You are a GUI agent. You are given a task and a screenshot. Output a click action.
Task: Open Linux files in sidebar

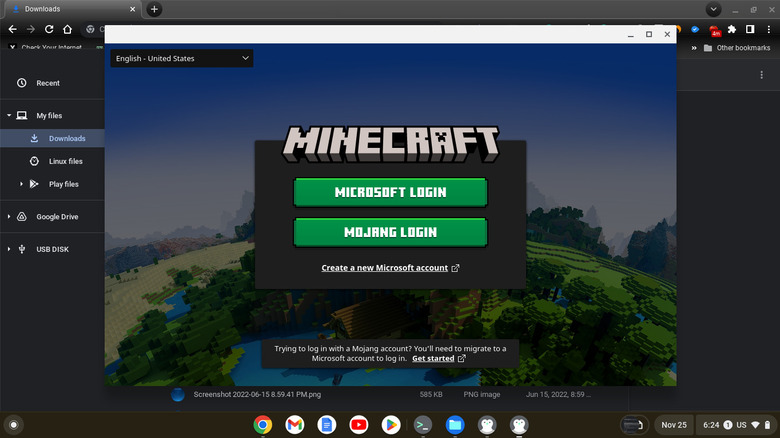tap(65, 161)
